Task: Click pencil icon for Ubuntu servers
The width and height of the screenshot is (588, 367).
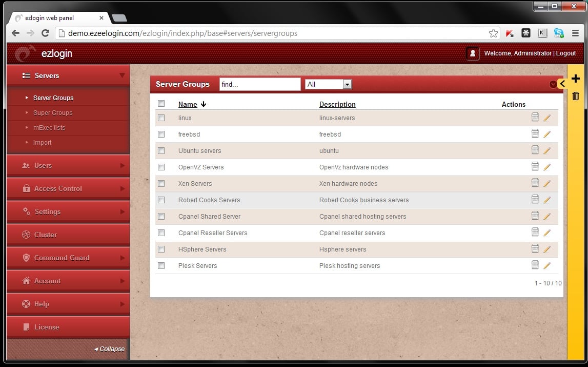Action: pyautogui.click(x=547, y=151)
